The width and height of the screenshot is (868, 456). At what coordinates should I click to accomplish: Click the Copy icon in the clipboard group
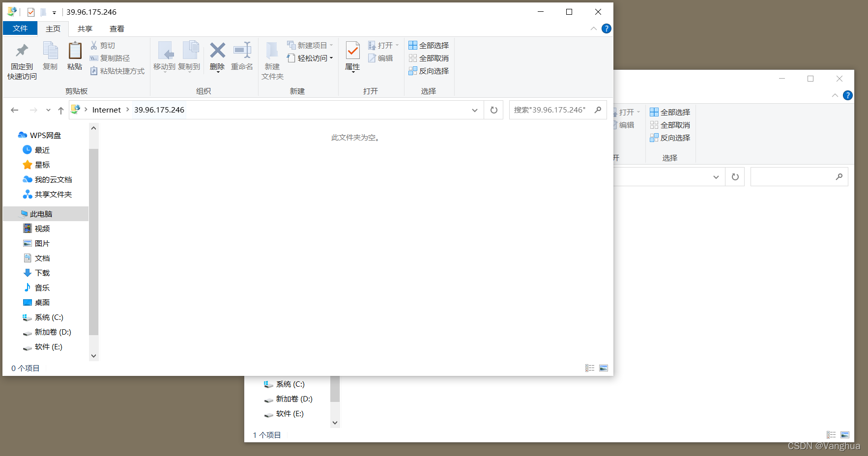tap(50, 51)
